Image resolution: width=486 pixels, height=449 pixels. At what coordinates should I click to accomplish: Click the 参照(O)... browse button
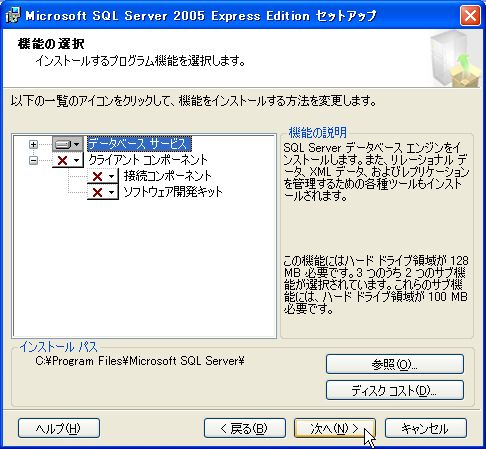point(395,364)
